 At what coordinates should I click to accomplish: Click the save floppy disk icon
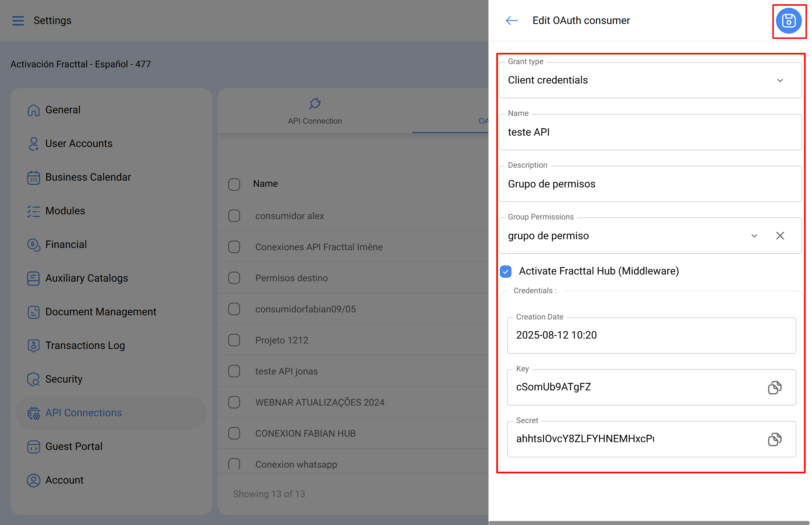788,21
